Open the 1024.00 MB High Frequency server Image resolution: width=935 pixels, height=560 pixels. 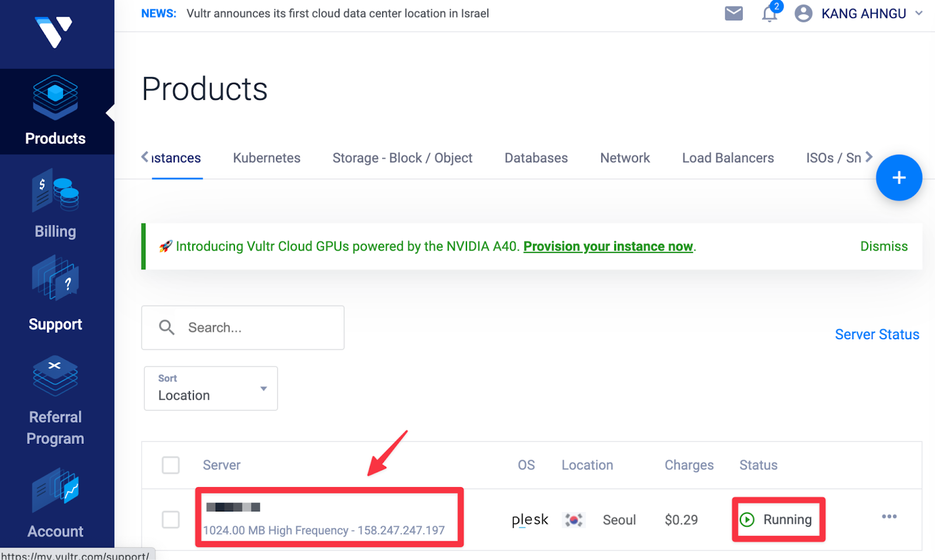pyautogui.click(x=324, y=530)
